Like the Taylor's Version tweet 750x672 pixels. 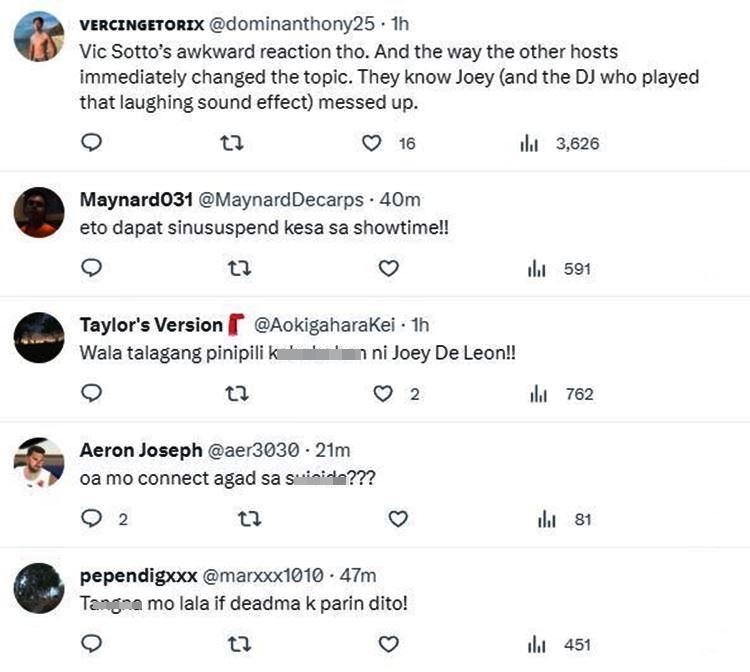[x=383, y=393]
